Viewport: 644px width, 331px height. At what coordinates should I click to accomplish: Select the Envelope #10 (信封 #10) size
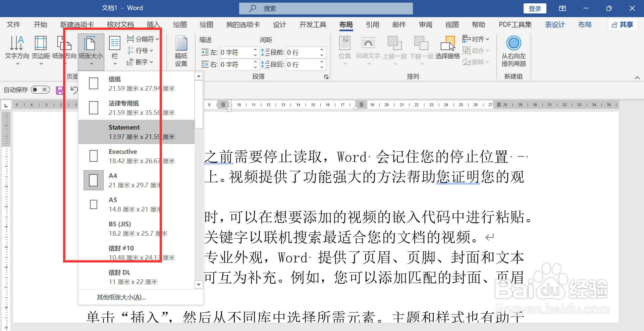pyautogui.click(x=137, y=253)
